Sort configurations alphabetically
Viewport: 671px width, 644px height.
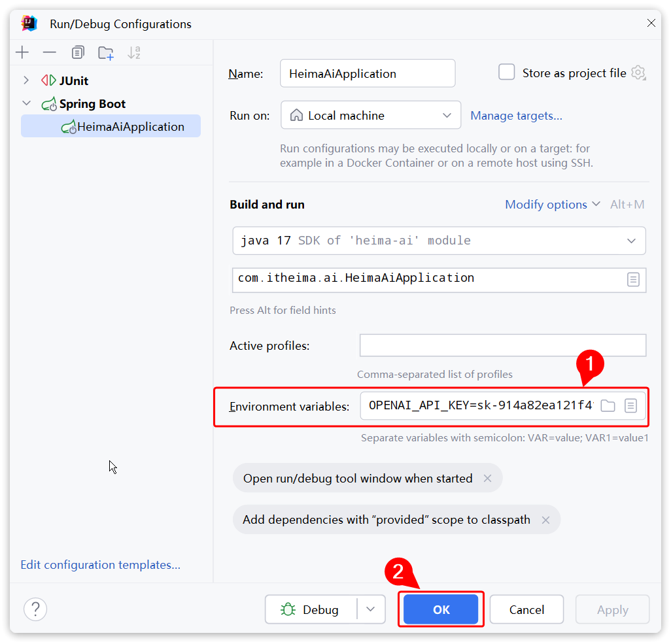pyautogui.click(x=134, y=53)
